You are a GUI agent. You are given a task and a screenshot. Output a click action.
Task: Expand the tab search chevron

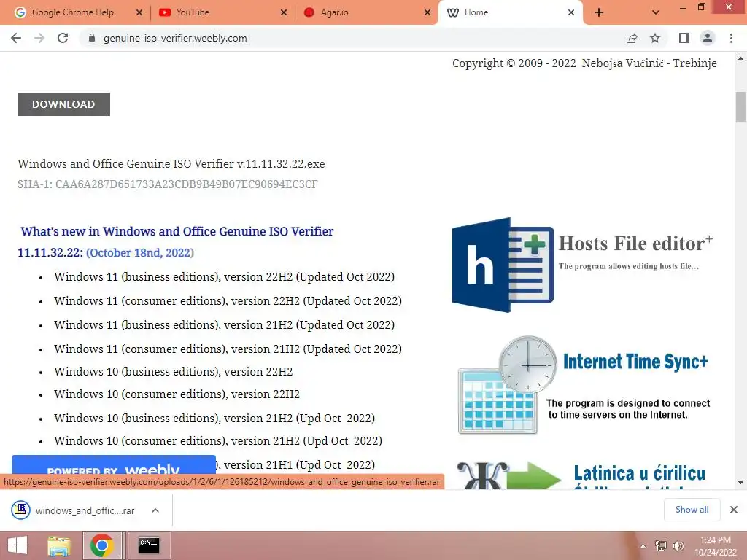click(656, 12)
